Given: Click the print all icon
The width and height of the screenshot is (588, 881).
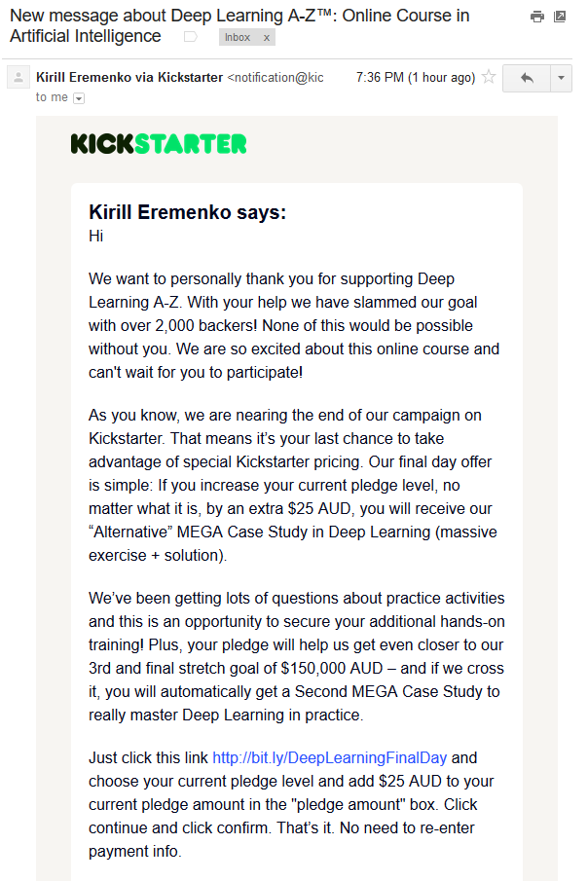Looking at the screenshot, I should [x=536, y=17].
